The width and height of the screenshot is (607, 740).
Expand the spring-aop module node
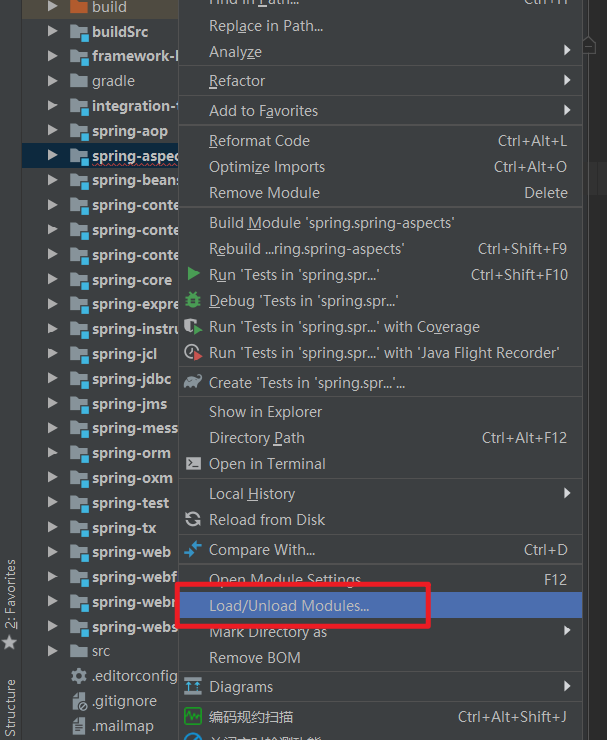pos(53,130)
